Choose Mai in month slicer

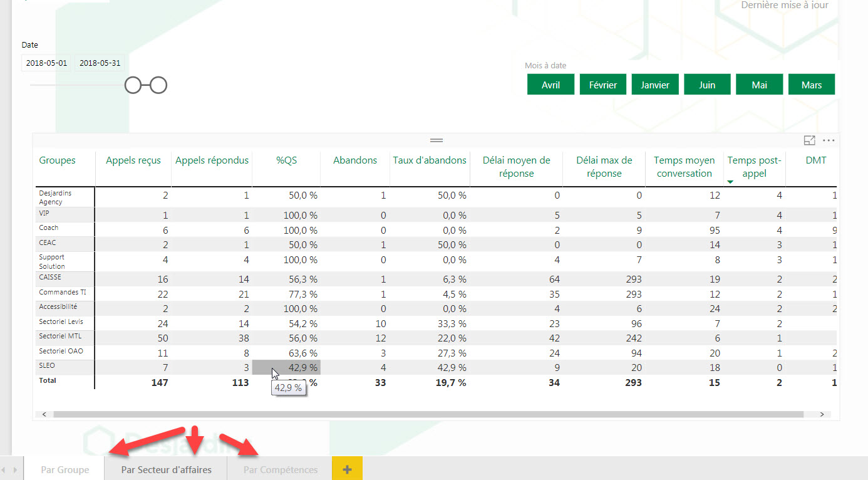(759, 85)
